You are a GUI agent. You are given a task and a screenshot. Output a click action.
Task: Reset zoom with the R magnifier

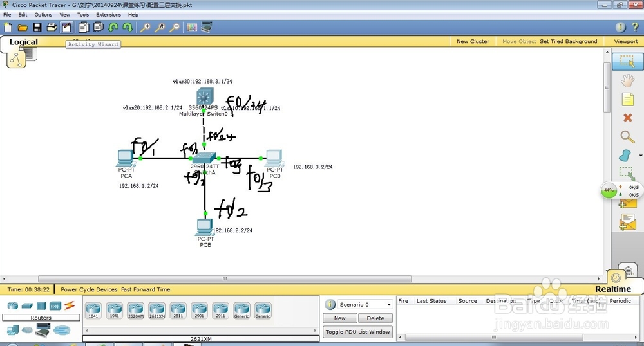coord(160,28)
